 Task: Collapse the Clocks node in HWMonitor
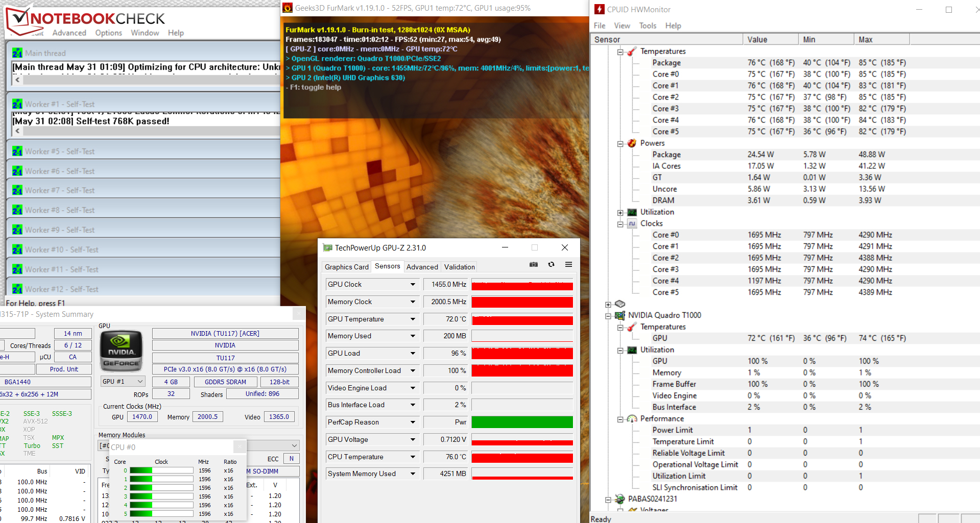coord(620,224)
